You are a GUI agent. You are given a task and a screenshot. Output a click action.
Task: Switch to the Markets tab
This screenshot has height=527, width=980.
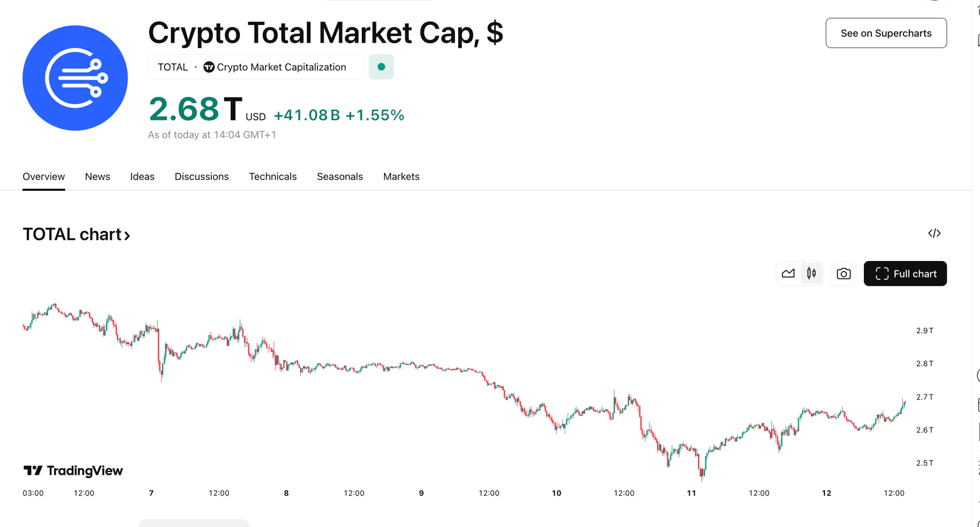[x=401, y=177]
